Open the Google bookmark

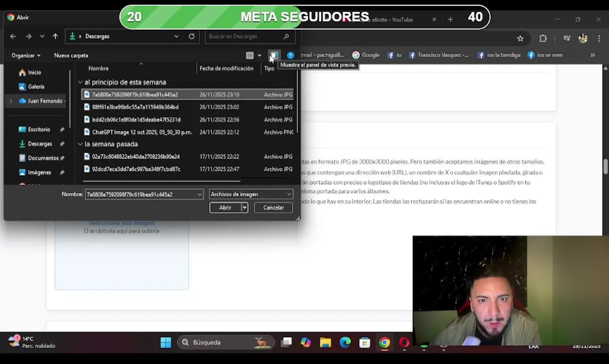tap(366, 55)
